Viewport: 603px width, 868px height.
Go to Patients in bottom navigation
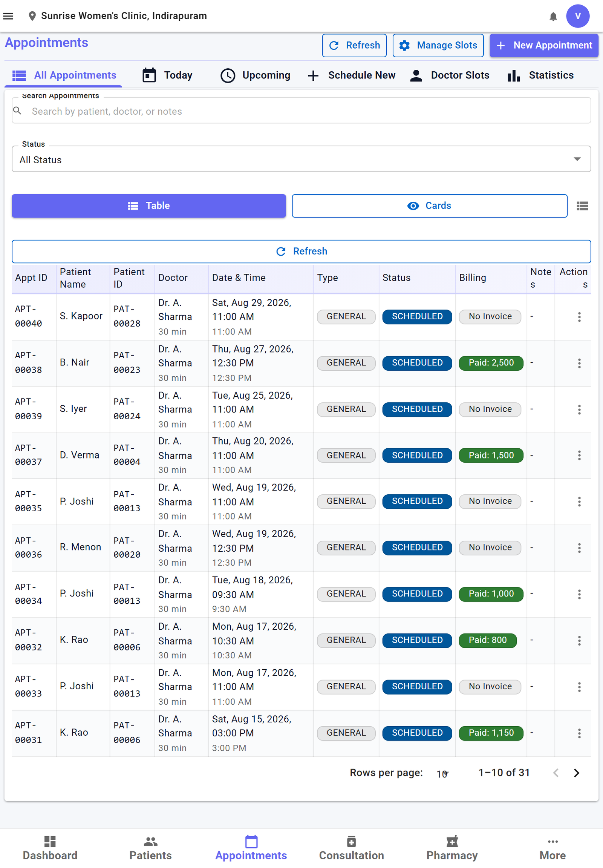(150, 848)
